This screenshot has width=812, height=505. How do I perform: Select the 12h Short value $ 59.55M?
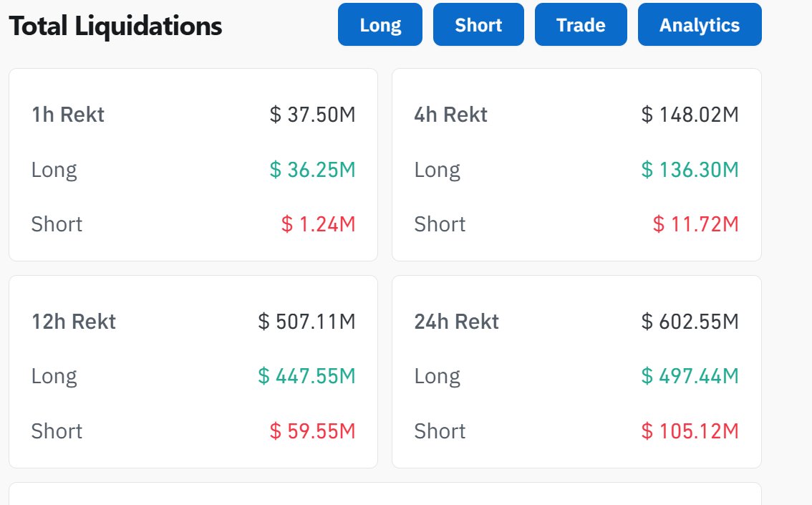(312, 431)
